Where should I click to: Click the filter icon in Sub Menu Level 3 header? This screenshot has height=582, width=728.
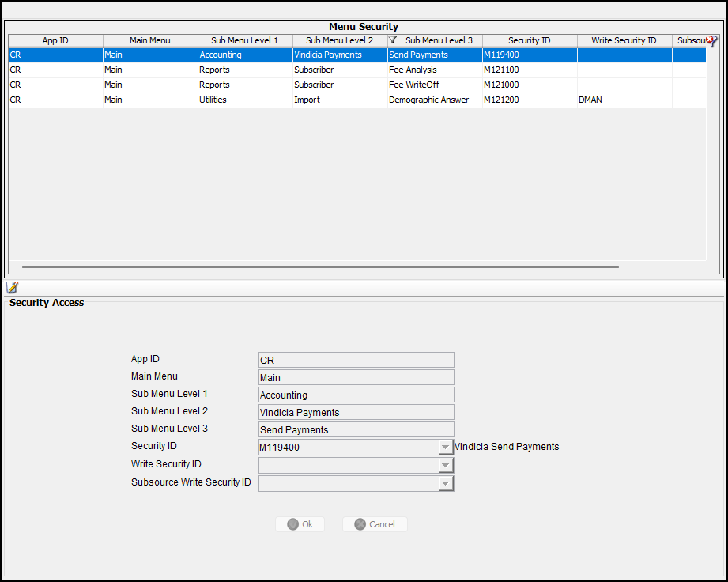coord(393,40)
